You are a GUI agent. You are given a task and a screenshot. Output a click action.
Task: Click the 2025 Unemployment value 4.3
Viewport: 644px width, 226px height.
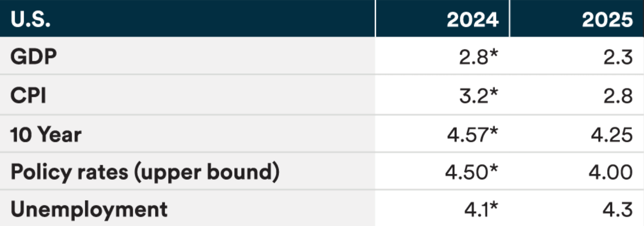coord(618,209)
